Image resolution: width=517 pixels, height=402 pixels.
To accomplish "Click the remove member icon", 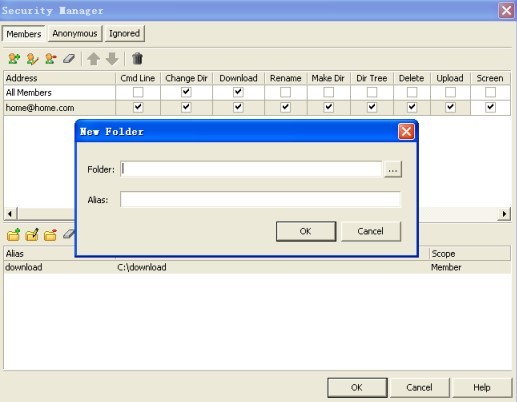I will click(x=51, y=59).
